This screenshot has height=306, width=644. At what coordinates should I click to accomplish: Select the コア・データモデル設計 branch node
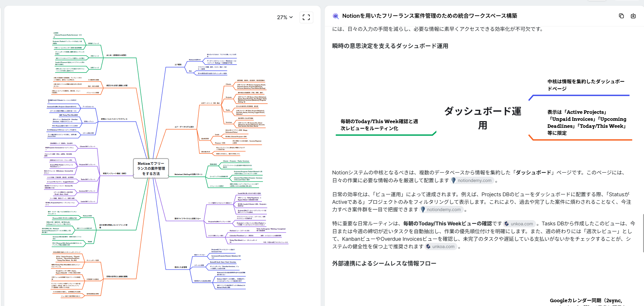click(x=184, y=127)
